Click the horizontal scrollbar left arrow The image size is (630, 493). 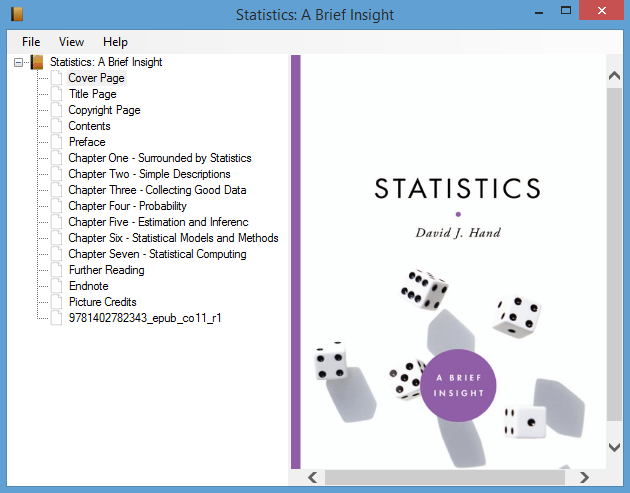pos(312,477)
